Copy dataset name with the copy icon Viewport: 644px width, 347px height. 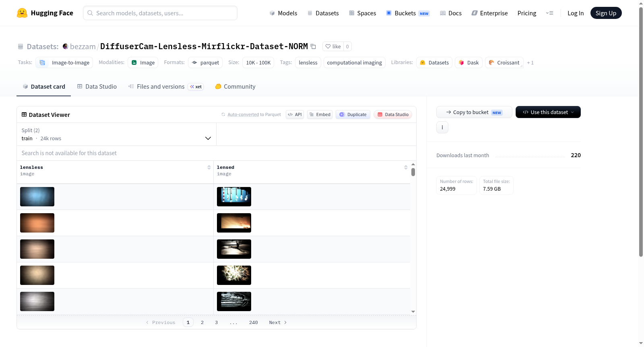(313, 46)
